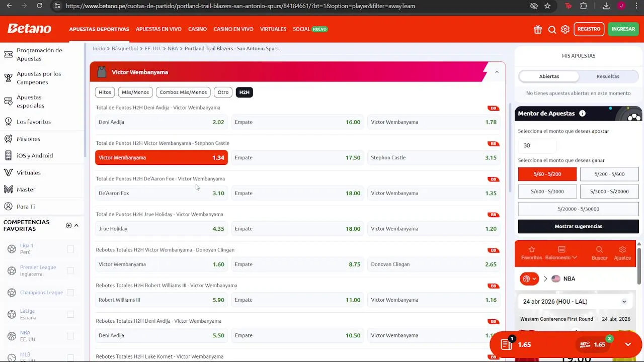Click the REGISTRO button
The width and height of the screenshot is (644, 362).
point(589,29)
